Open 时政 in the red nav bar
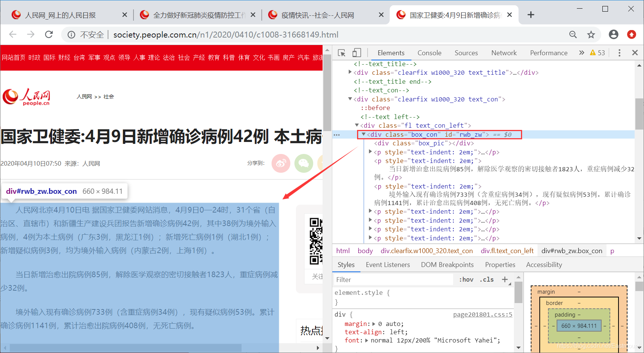This screenshot has width=644, height=353. point(34,57)
